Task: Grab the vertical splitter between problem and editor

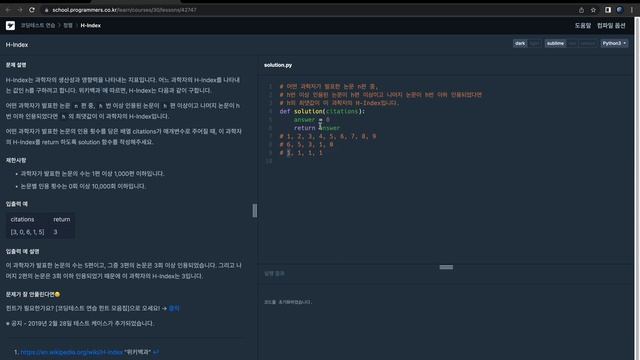Action: (x=255, y=211)
